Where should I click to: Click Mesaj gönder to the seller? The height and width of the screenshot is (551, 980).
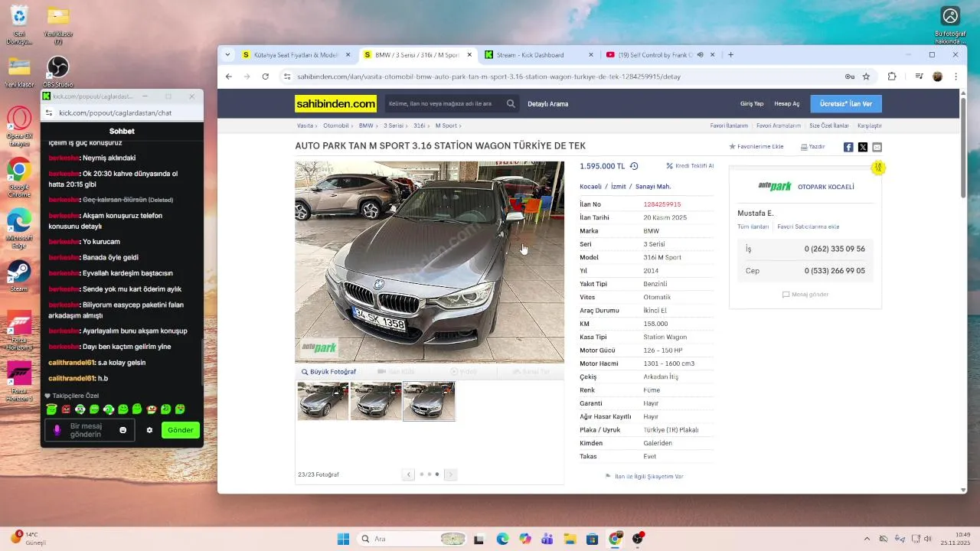click(x=805, y=295)
